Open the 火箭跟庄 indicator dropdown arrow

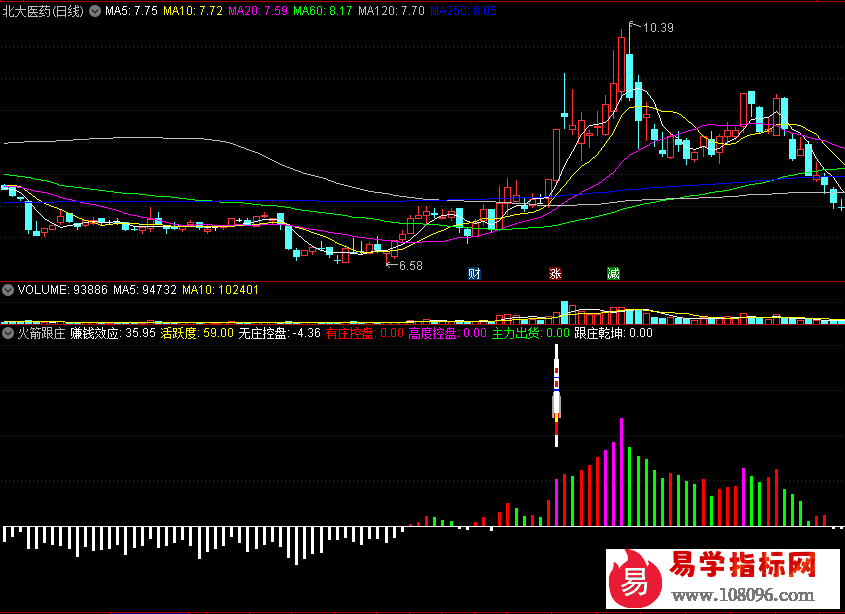pyautogui.click(x=9, y=333)
